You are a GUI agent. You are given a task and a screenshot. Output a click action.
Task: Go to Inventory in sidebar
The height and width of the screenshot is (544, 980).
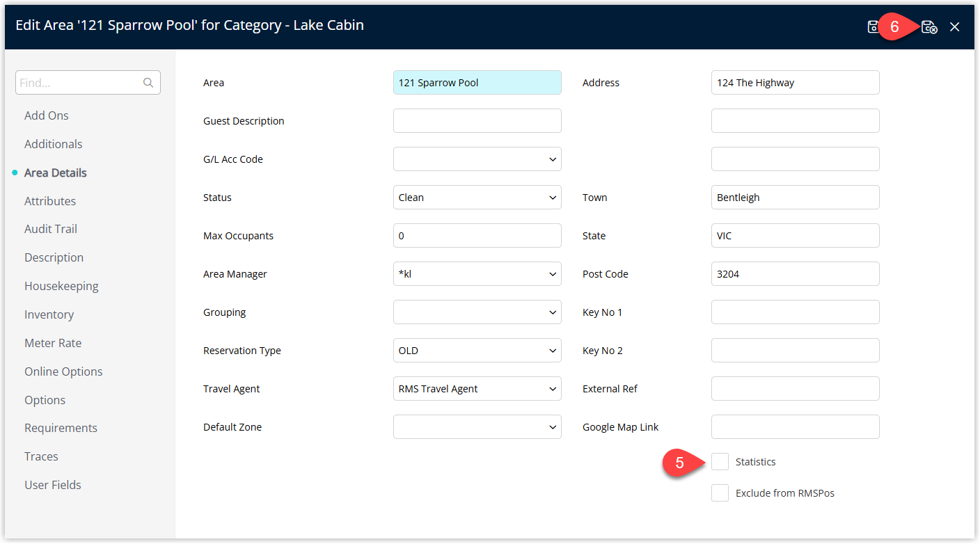49,314
